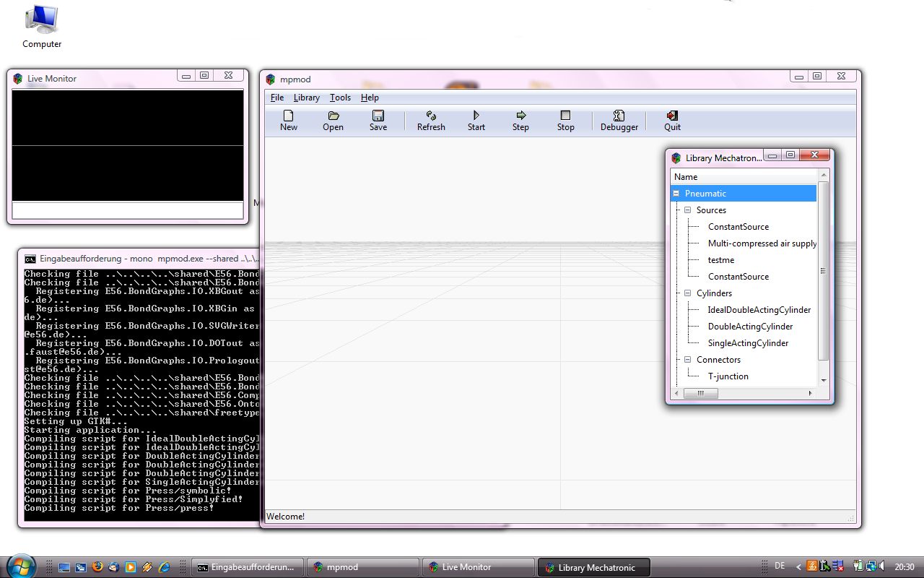Screen dimensions: 924x578
Task: Collapse the Connectors tree branch
Action: coord(688,360)
